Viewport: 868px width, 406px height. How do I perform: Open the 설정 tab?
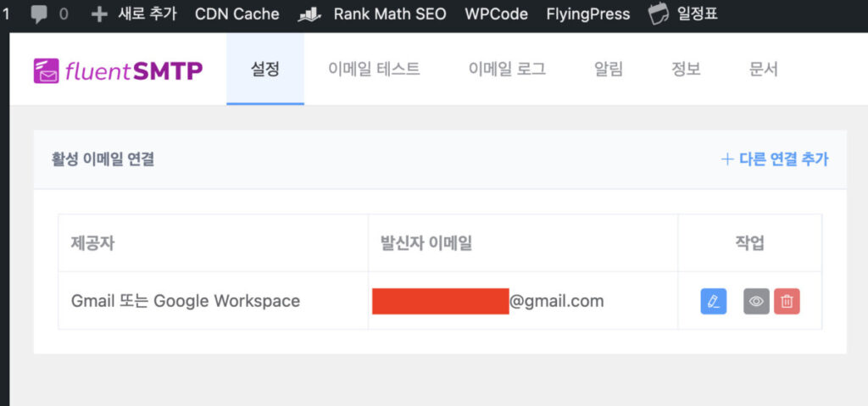click(265, 70)
